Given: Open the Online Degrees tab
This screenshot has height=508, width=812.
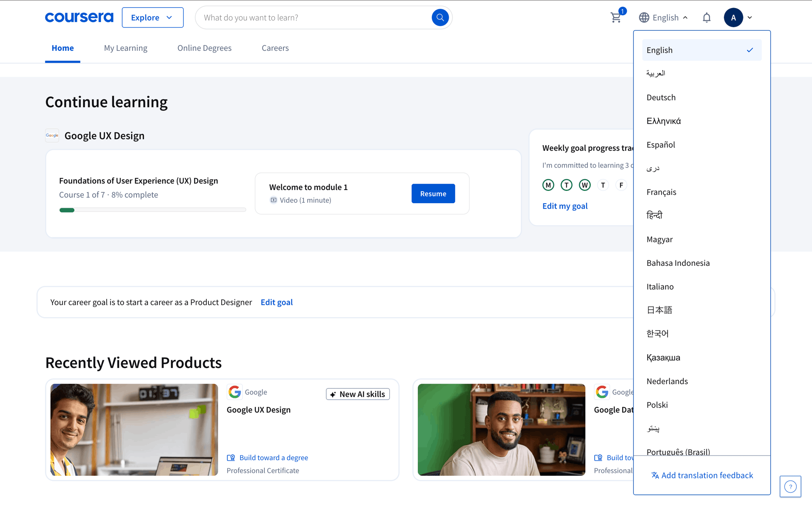Looking at the screenshot, I should point(204,48).
